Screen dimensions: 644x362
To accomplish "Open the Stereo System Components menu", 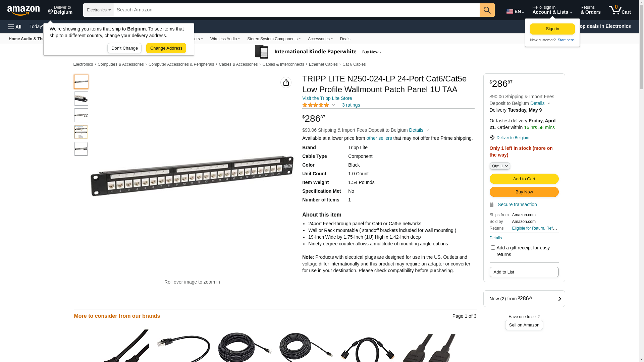I will 274,39.
